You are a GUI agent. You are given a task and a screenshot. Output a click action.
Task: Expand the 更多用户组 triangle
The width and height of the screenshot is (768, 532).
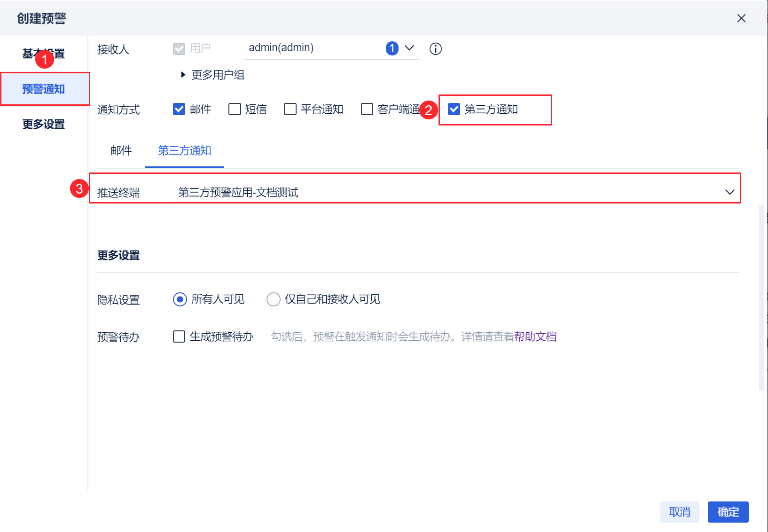coord(183,75)
